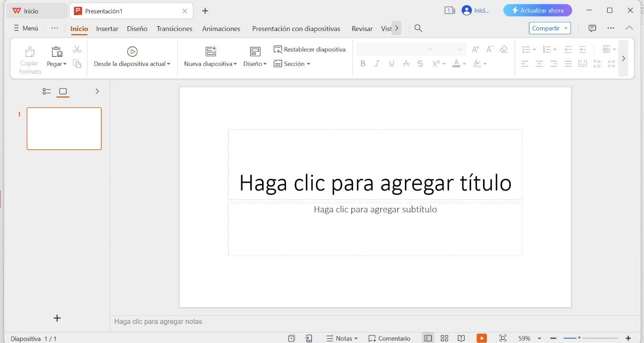Toggle Underline formatting
644x343 pixels.
(391, 63)
